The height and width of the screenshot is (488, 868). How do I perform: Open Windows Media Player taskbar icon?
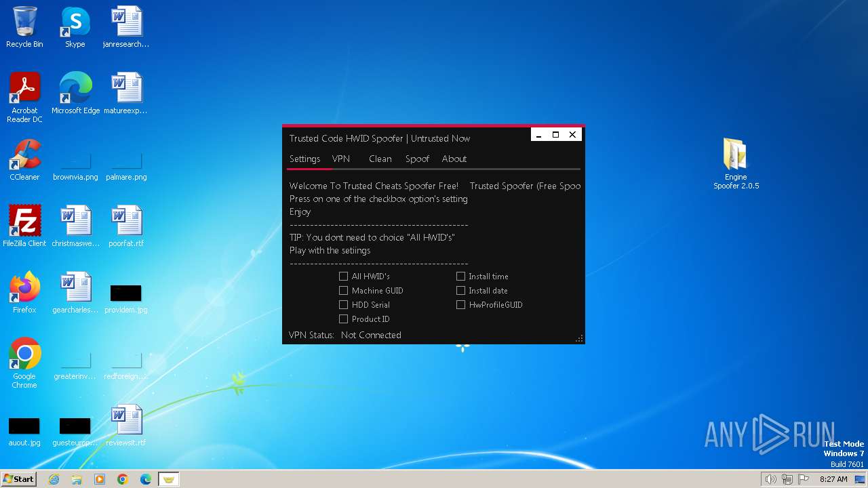click(x=100, y=479)
